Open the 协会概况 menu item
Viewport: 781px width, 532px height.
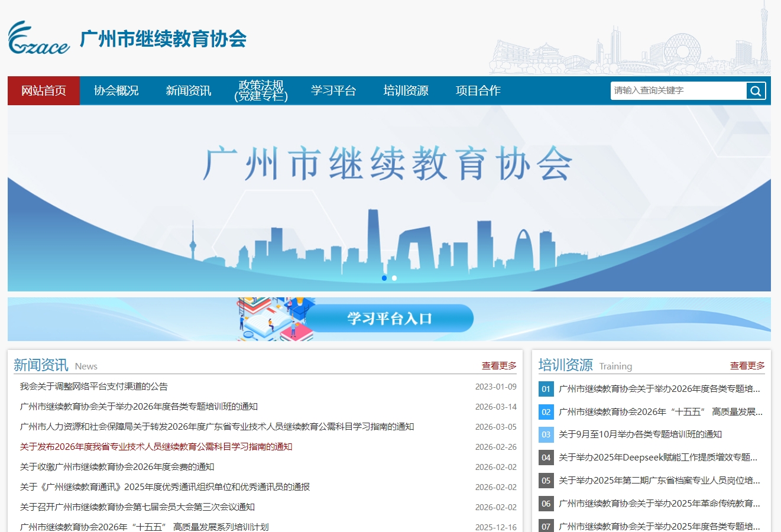coord(116,91)
